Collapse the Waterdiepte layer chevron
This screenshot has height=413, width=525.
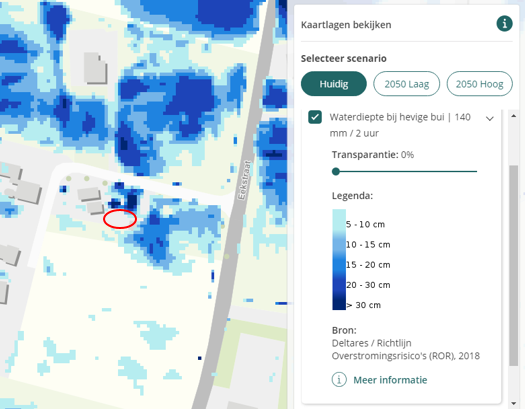coord(490,119)
